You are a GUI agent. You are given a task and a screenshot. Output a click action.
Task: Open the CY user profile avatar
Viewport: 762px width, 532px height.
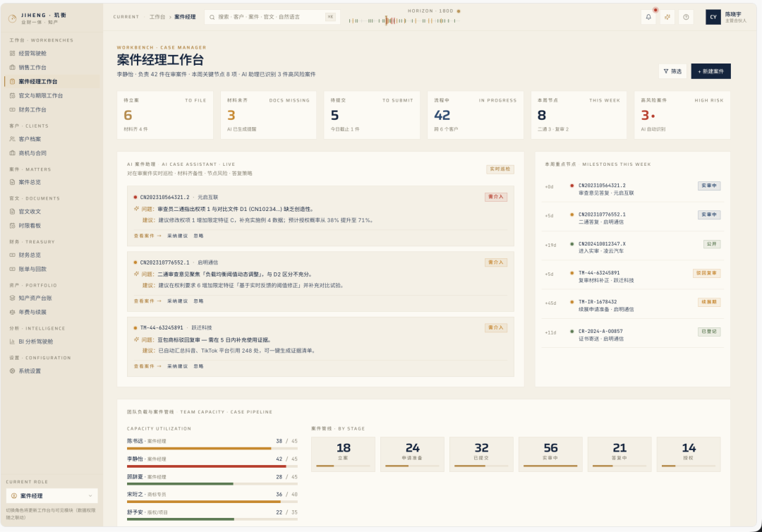click(713, 17)
